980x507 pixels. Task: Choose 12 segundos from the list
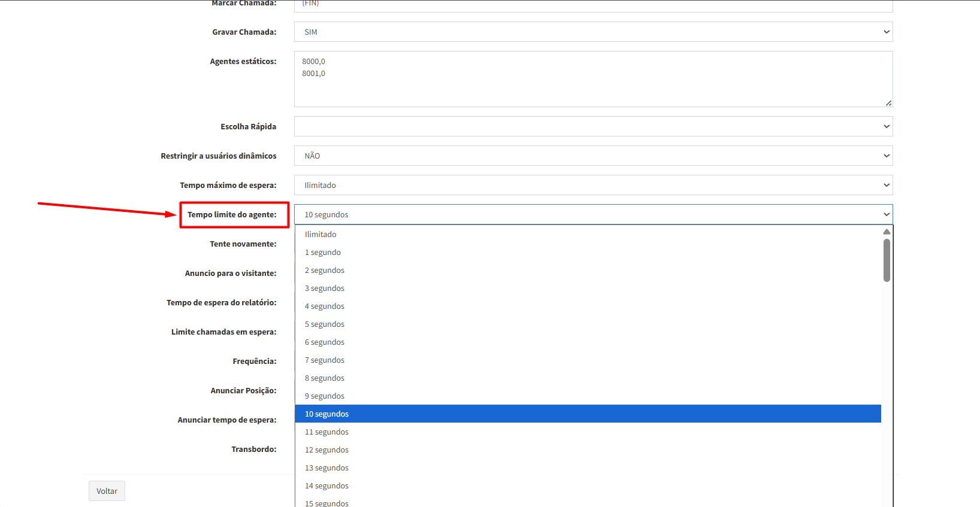[x=326, y=450]
